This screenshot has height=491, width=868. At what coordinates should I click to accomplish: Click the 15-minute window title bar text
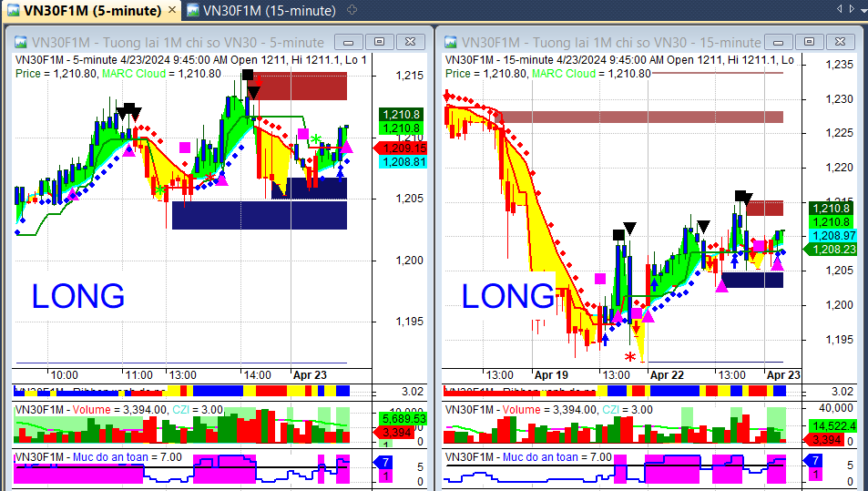611,43
